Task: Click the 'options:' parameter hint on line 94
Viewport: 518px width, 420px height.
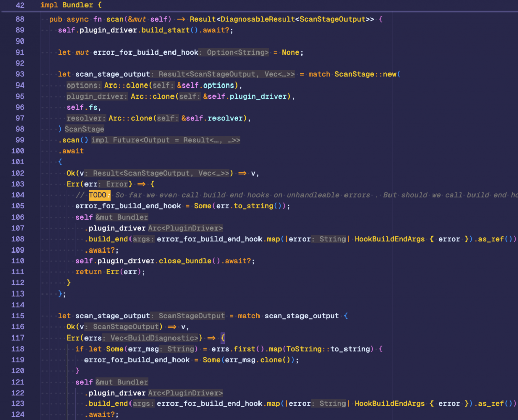Action: pos(84,85)
